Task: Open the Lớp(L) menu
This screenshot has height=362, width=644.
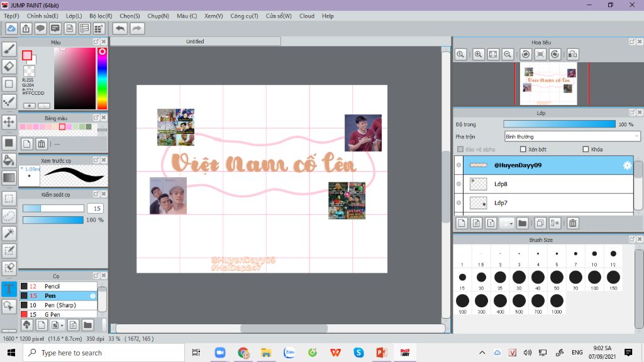Action: [74, 16]
